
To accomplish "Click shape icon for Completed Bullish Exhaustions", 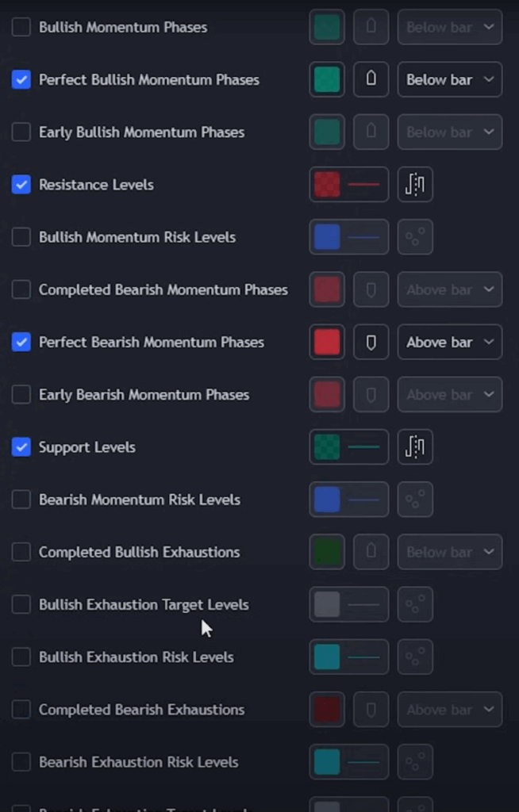I will (371, 552).
